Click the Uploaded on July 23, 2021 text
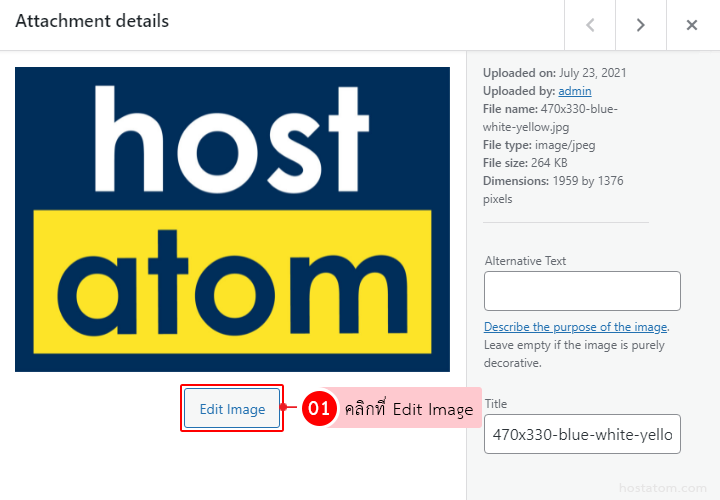The height and width of the screenshot is (500, 720). click(x=555, y=73)
